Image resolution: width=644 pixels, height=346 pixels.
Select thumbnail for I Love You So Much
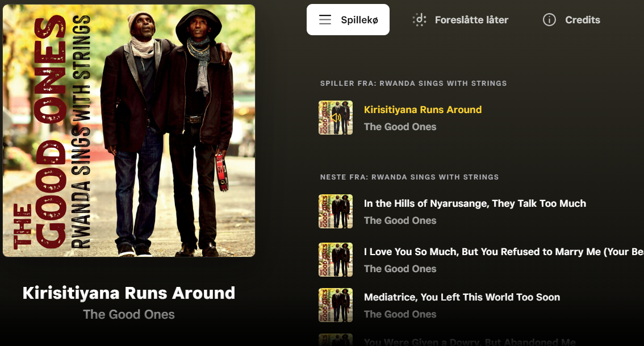pyautogui.click(x=336, y=260)
